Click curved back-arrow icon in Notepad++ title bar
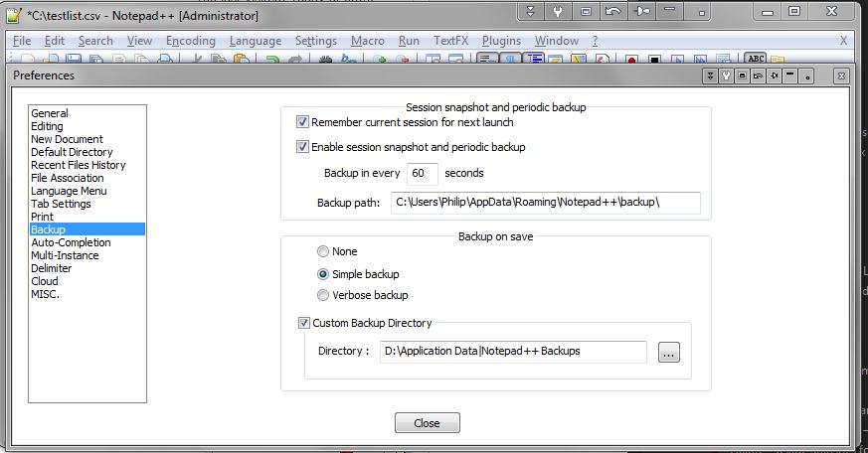 pyautogui.click(x=613, y=11)
